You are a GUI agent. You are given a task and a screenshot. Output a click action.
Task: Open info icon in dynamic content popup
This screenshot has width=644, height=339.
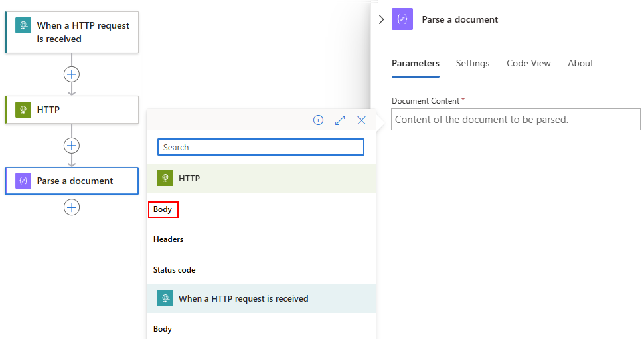(x=318, y=120)
